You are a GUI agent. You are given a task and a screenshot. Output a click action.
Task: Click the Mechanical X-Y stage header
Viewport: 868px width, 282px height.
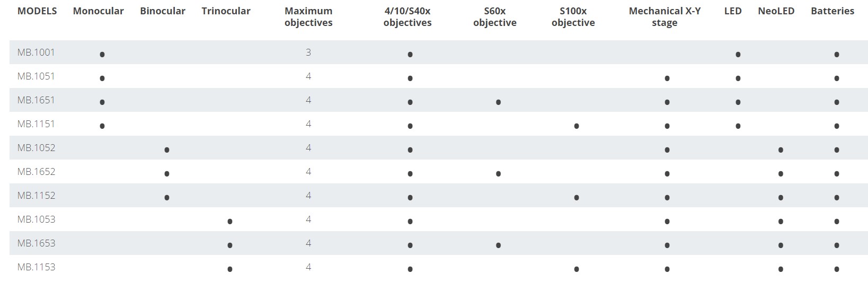[665, 16]
